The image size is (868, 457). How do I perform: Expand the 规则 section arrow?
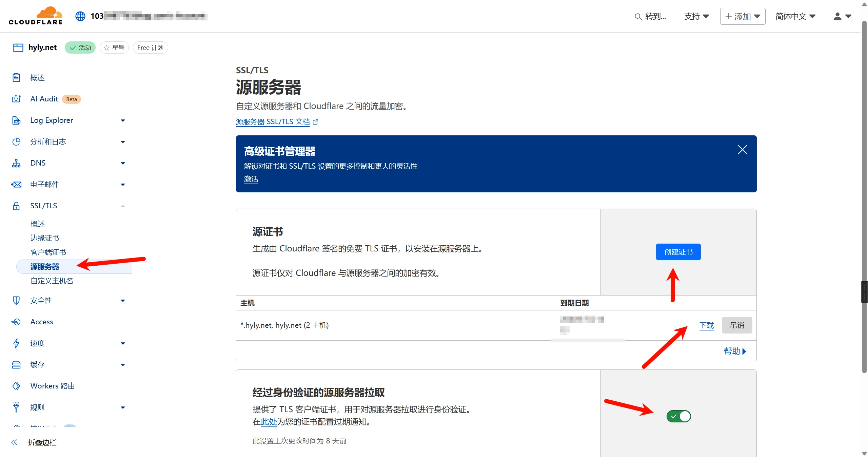point(123,407)
